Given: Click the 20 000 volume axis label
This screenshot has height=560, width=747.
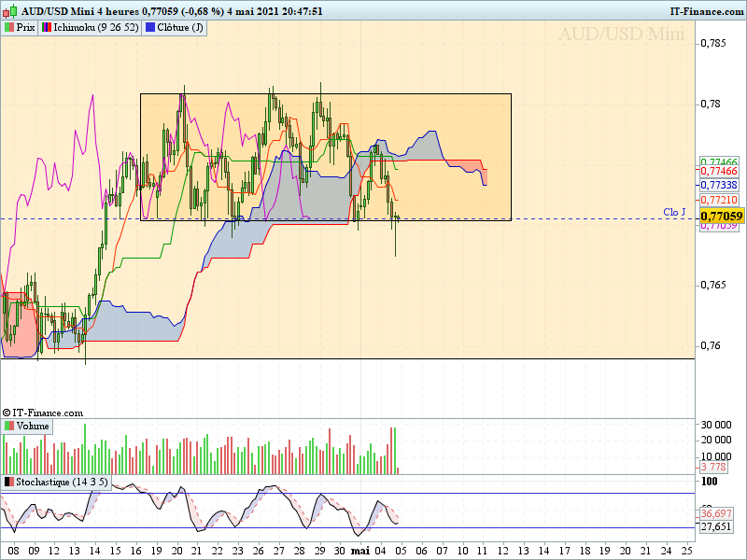Looking at the screenshot, I should (x=716, y=440).
